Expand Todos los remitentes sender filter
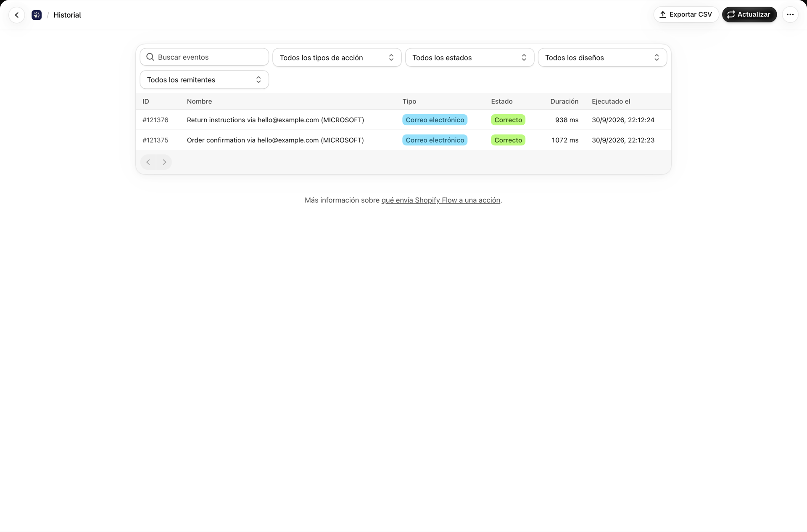Screen dimensions: 807x532 point(204,80)
